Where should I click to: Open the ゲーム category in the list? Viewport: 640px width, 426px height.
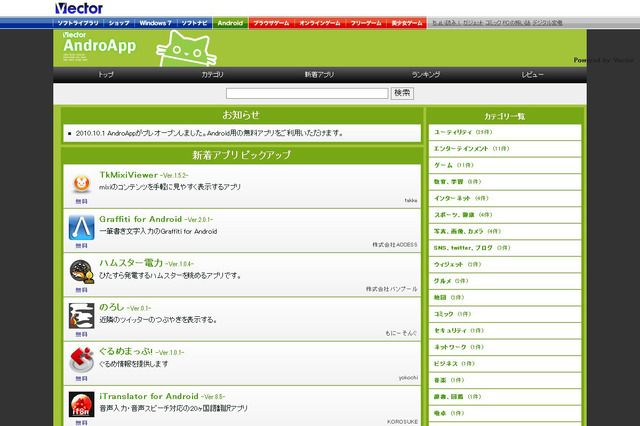(505, 165)
